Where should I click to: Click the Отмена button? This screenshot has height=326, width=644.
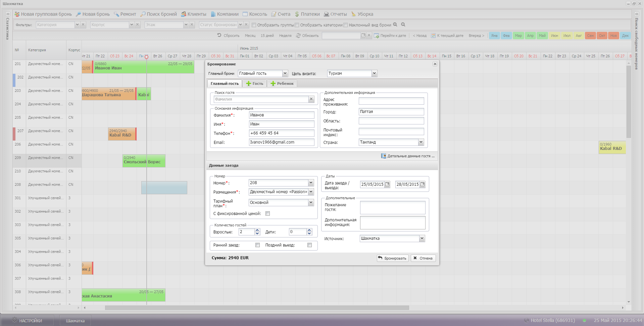[x=423, y=258]
